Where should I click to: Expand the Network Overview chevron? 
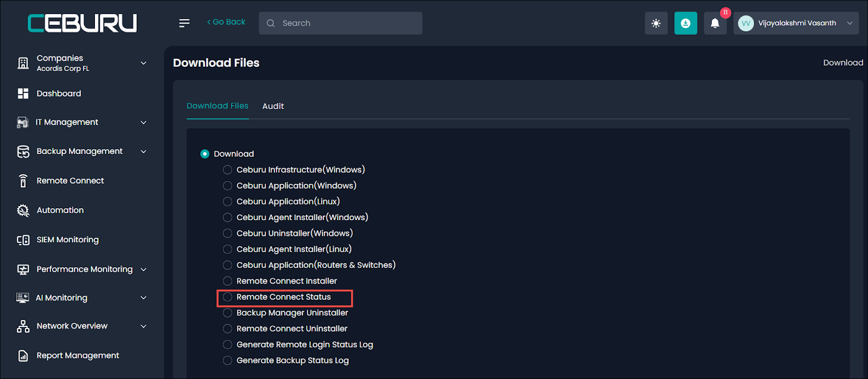point(144,326)
